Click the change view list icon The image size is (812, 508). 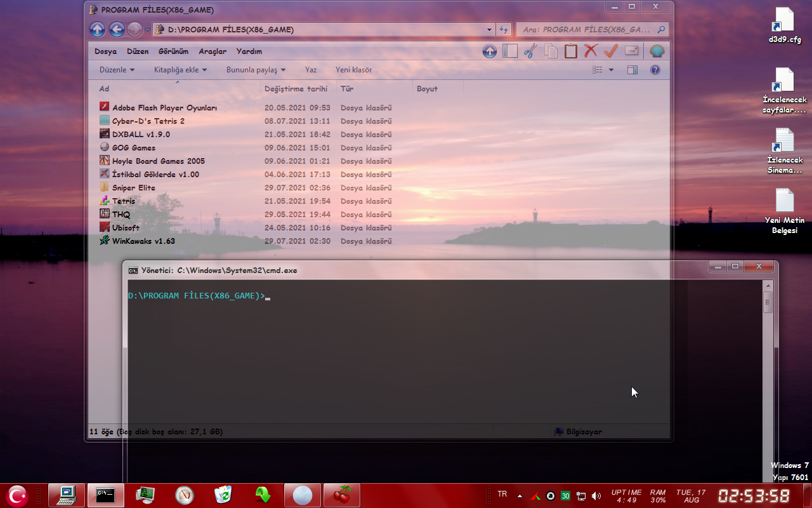pos(597,70)
